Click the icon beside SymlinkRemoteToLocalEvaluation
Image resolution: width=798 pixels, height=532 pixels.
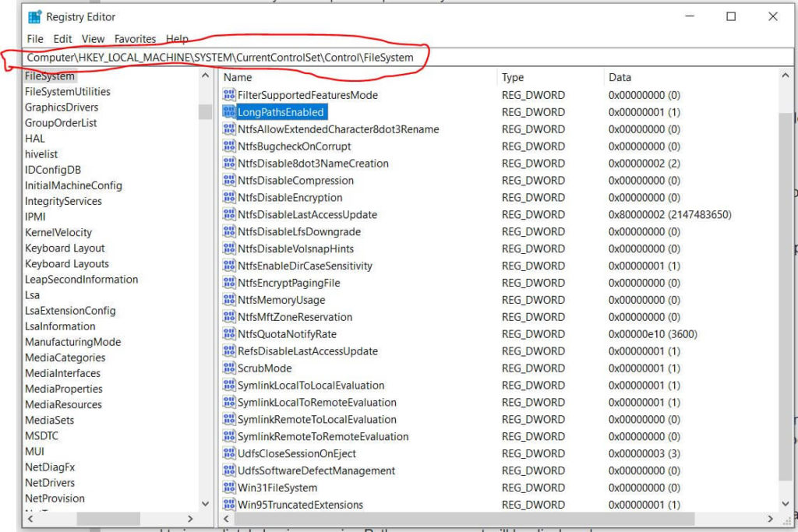pos(229,419)
